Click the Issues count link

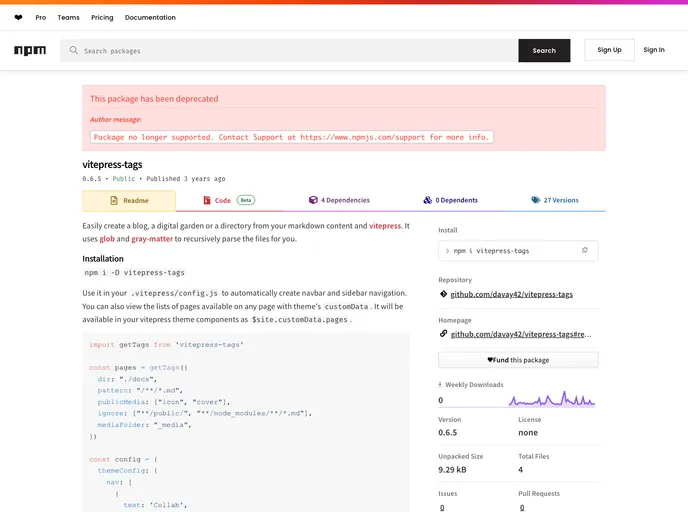442,508
